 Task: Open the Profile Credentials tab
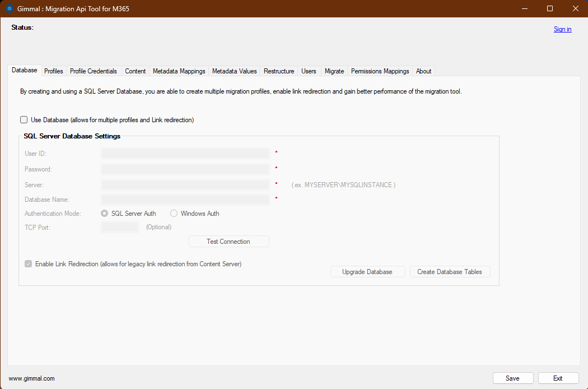click(93, 71)
